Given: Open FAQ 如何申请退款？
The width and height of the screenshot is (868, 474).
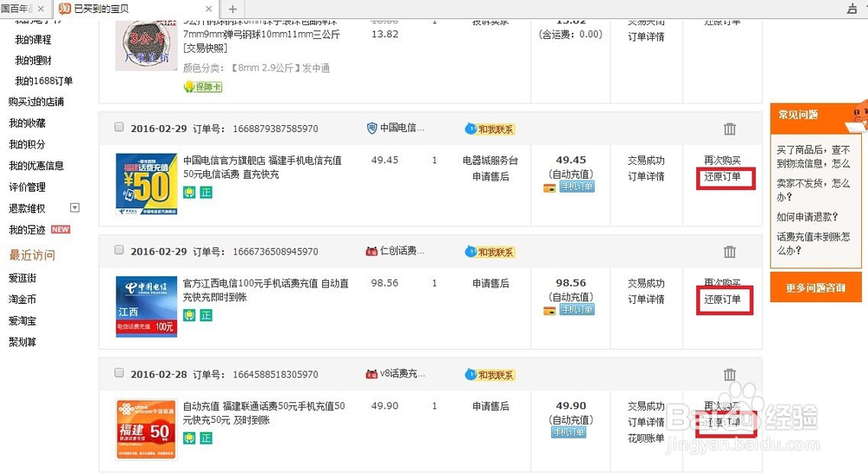Looking at the screenshot, I should 807,216.
